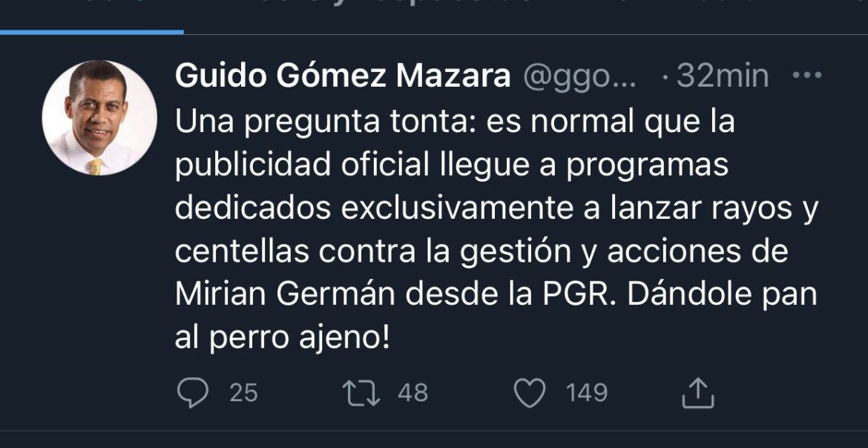Tap the share upload arrow icon

pos(697,393)
